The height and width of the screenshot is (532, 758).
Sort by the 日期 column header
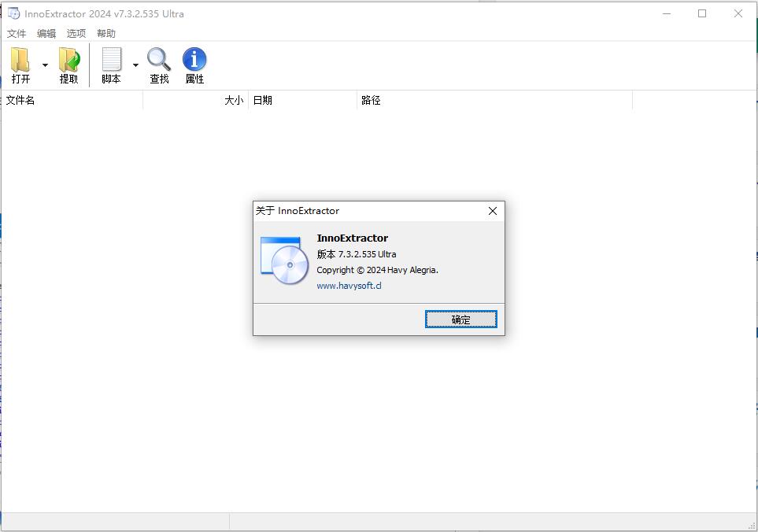pos(302,101)
